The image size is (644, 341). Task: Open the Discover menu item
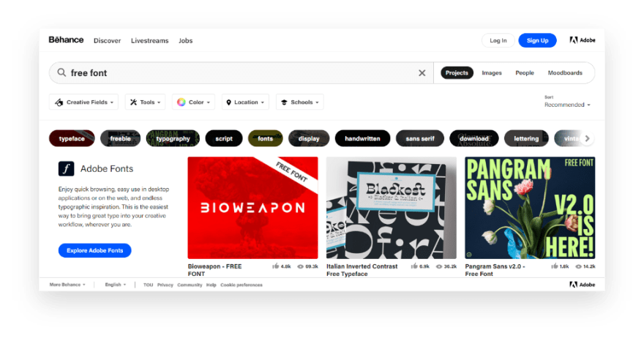(x=107, y=41)
